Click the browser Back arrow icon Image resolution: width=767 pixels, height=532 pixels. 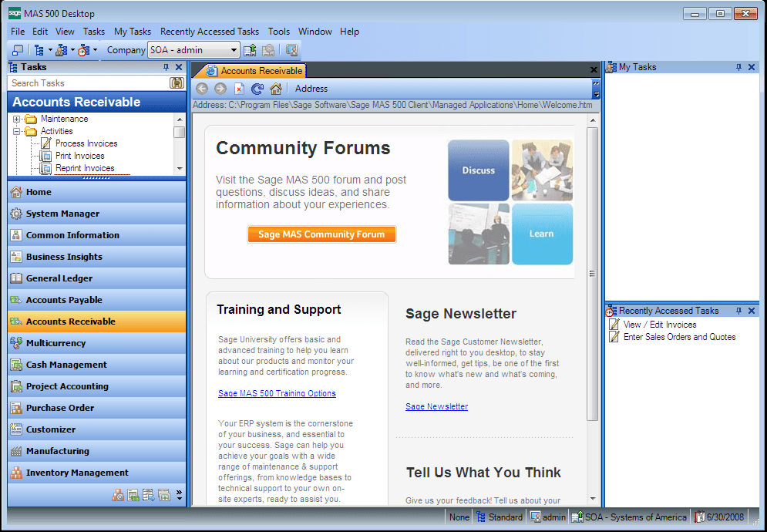click(201, 89)
